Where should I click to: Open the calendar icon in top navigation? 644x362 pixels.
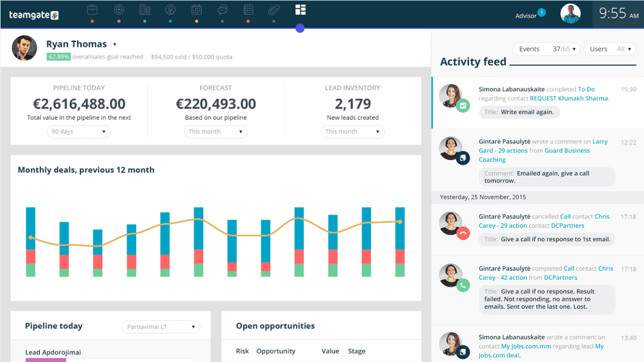196,10
